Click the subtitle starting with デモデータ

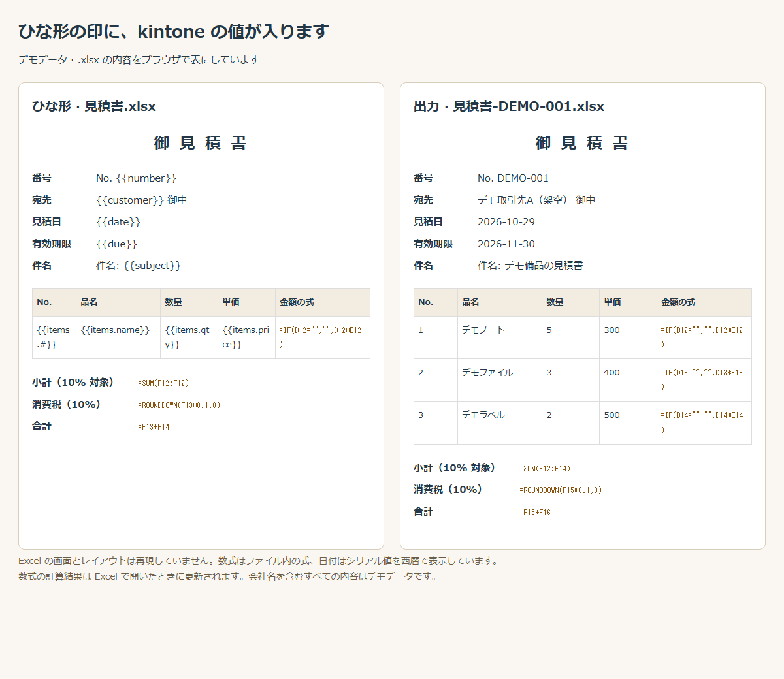(139, 59)
